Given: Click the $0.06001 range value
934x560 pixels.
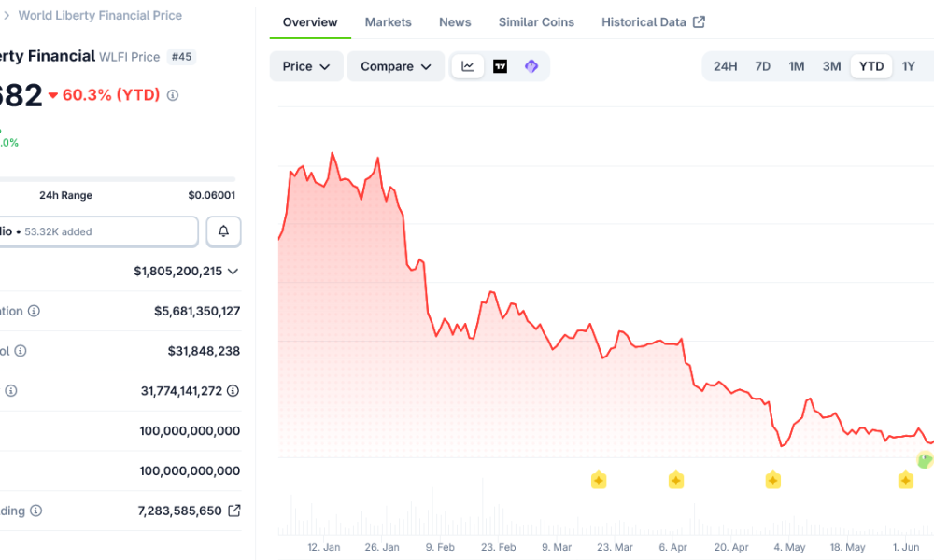Looking at the screenshot, I should (x=211, y=195).
